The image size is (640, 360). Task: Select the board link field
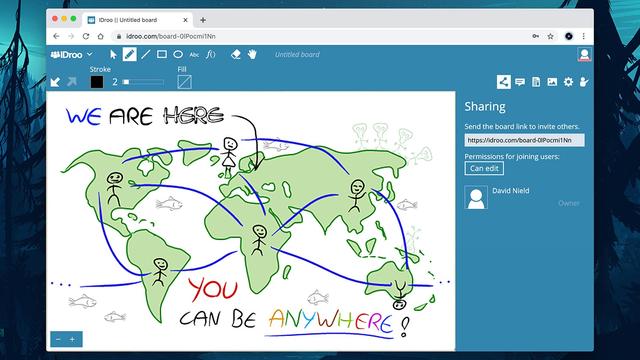[524, 140]
